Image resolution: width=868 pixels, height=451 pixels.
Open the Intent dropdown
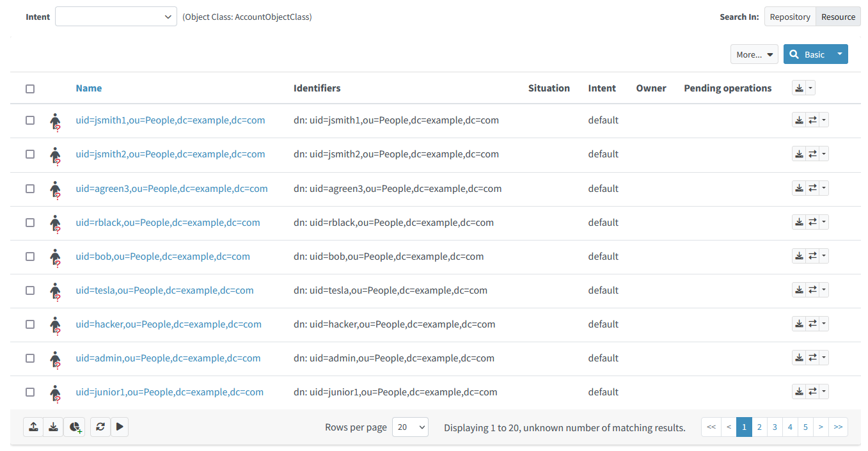(x=115, y=16)
